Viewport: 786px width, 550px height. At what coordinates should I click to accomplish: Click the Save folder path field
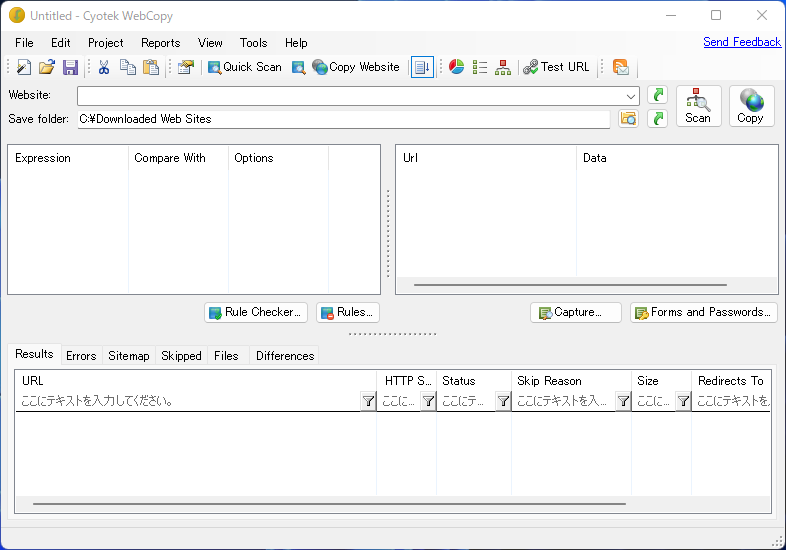pyautogui.click(x=344, y=119)
